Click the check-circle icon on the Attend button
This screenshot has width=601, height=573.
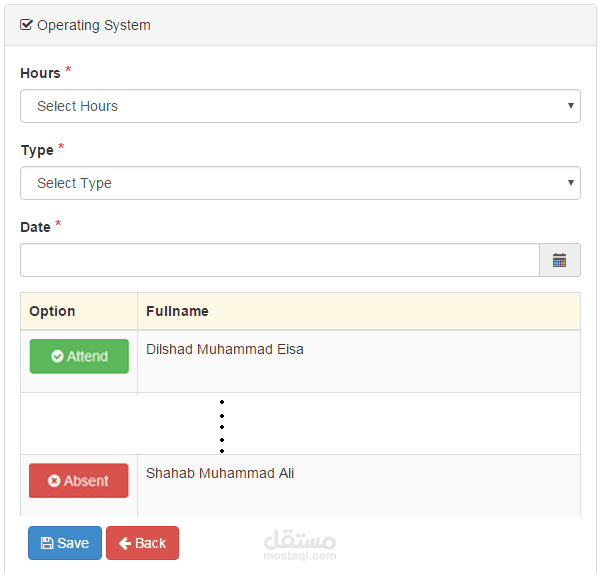pos(58,356)
